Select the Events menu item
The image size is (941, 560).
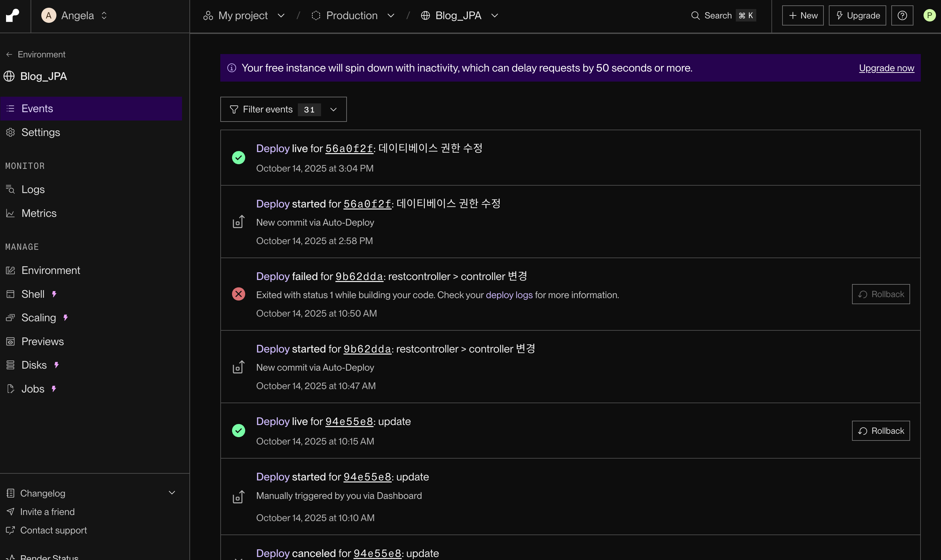37,109
